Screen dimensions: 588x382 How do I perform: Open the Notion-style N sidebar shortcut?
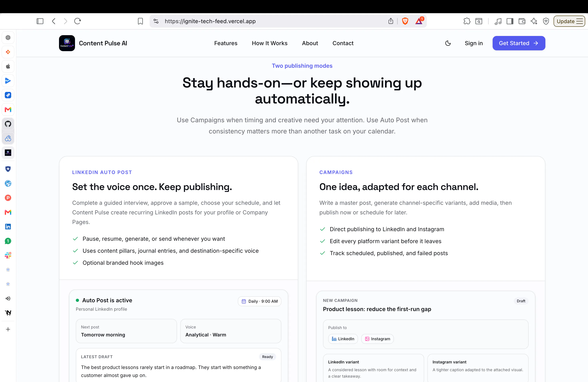[x=8, y=313]
